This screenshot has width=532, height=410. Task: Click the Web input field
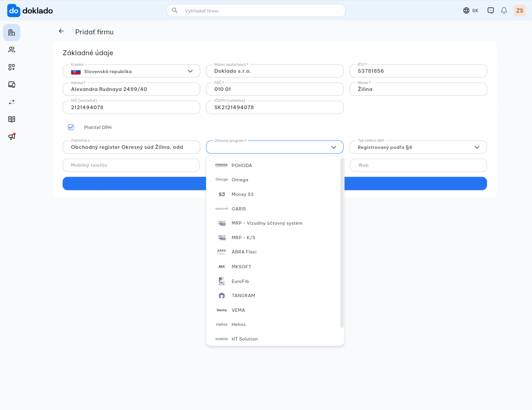[418, 165]
